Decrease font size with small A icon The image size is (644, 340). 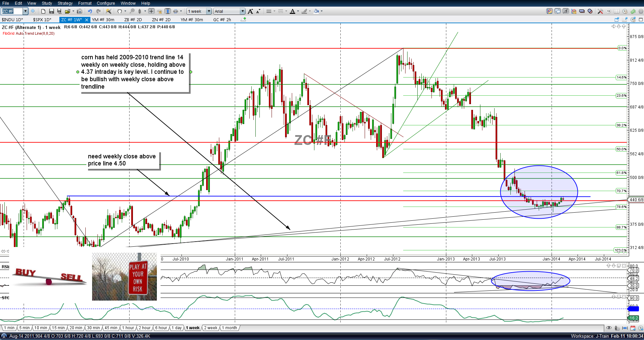click(x=258, y=11)
